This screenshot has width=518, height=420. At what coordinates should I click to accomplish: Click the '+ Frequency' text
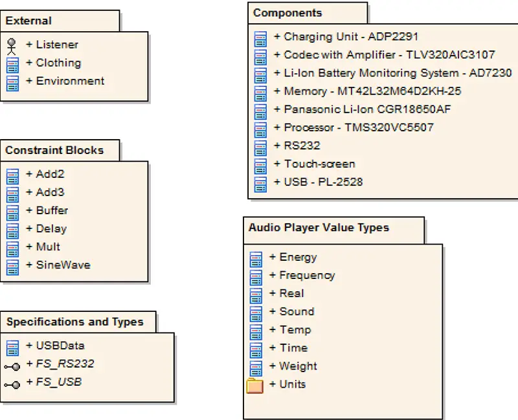tap(302, 276)
